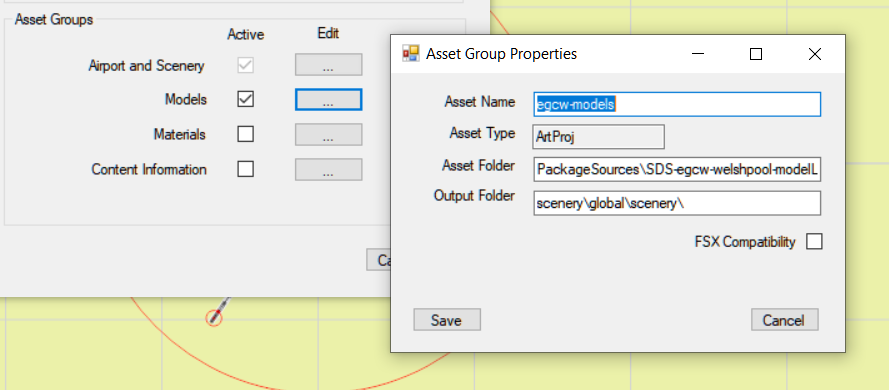
Task: Click the Asset Group Properties window icon
Action: click(x=410, y=53)
